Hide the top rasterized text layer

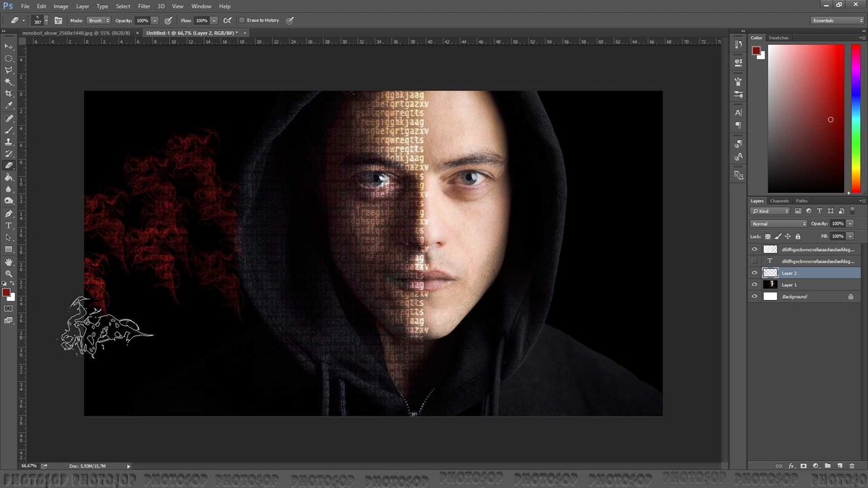tap(754, 249)
